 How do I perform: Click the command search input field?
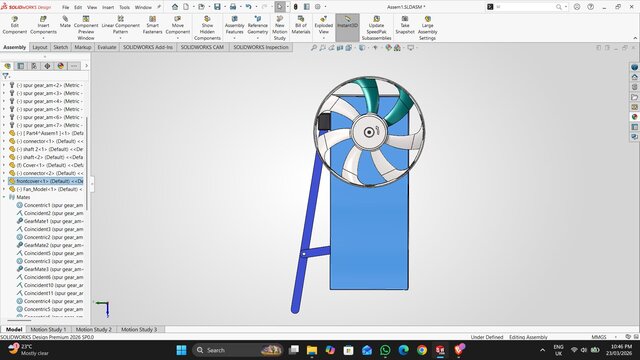coord(524,7)
